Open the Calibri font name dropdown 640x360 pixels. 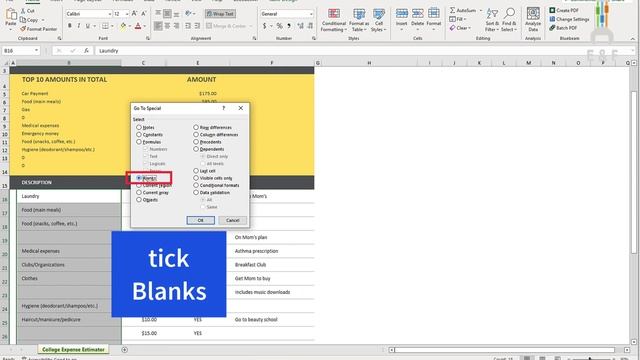click(109, 14)
